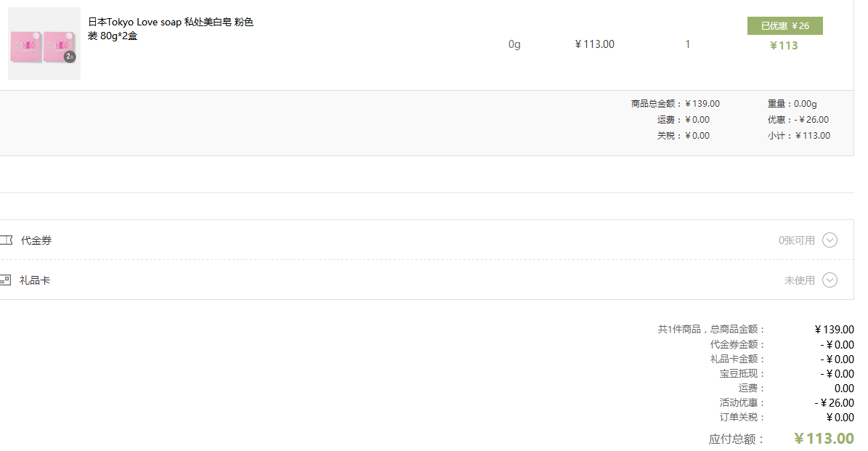
Task: Click the '0张可用' voucher availability text
Action: [x=797, y=240]
